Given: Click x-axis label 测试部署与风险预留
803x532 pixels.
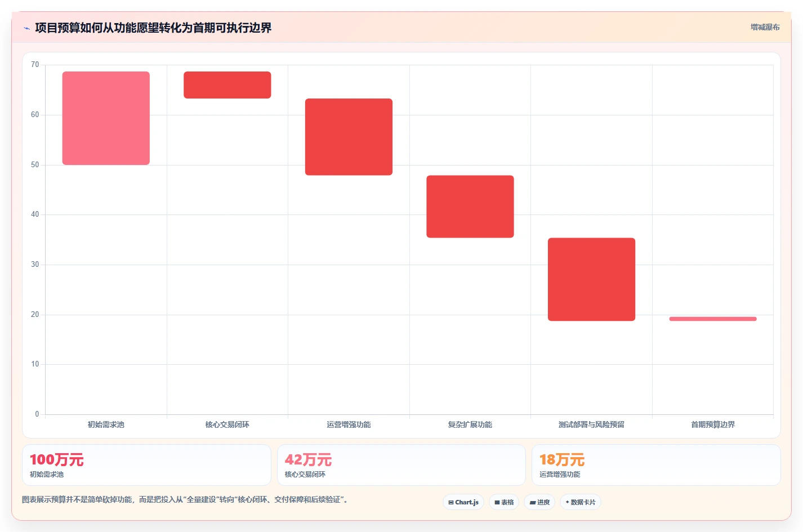Looking at the screenshot, I should [591, 424].
